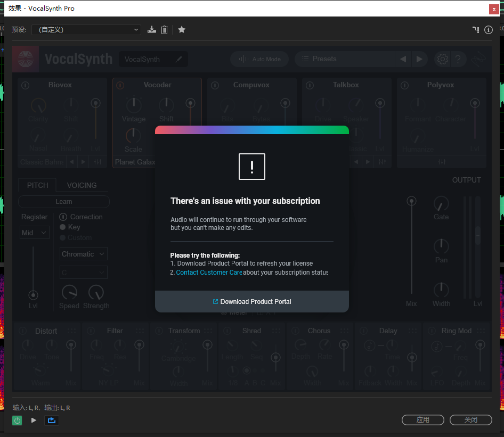Image resolution: width=504 pixels, height=437 pixels.
Task: Adjust the pitch Speed knob
Action: [x=69, y=293]
